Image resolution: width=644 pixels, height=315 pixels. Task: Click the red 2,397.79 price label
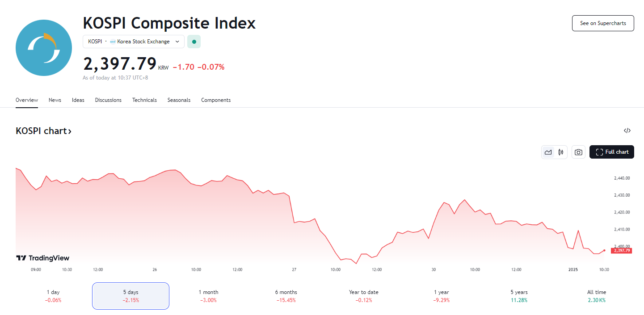621,251
